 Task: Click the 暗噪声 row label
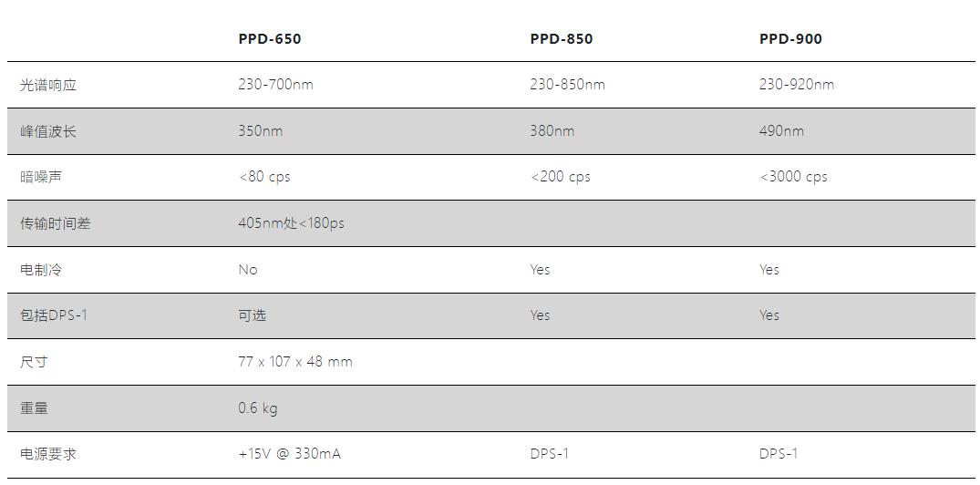click(x=41, y=177)
